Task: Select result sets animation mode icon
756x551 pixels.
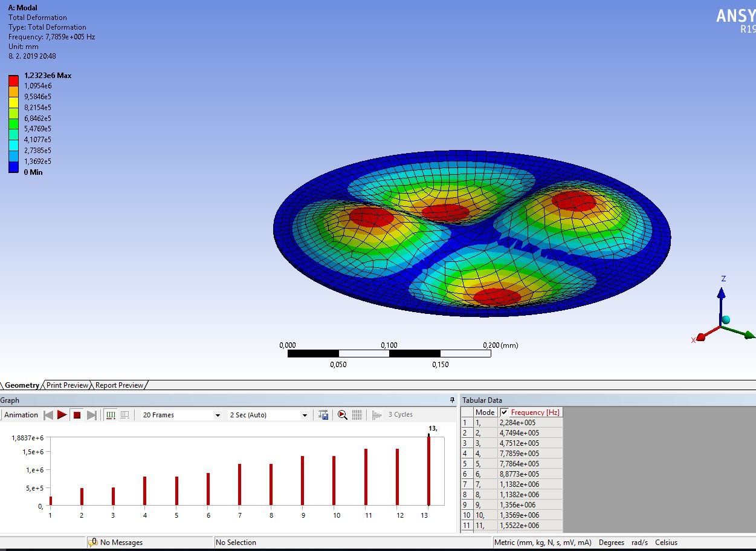Action: coord(124,415)
